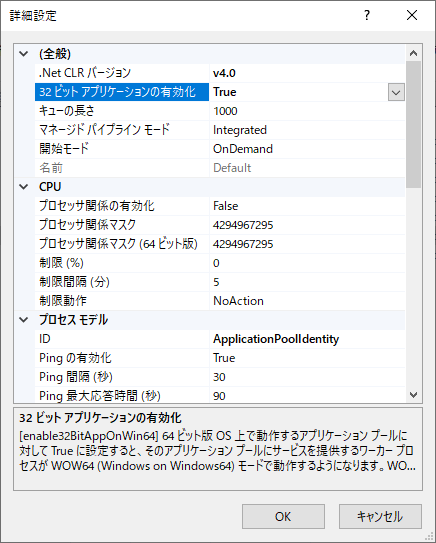Click the scrollbar down arrow
This screenshot has width=436, height=543.
[x=413, y=394]
